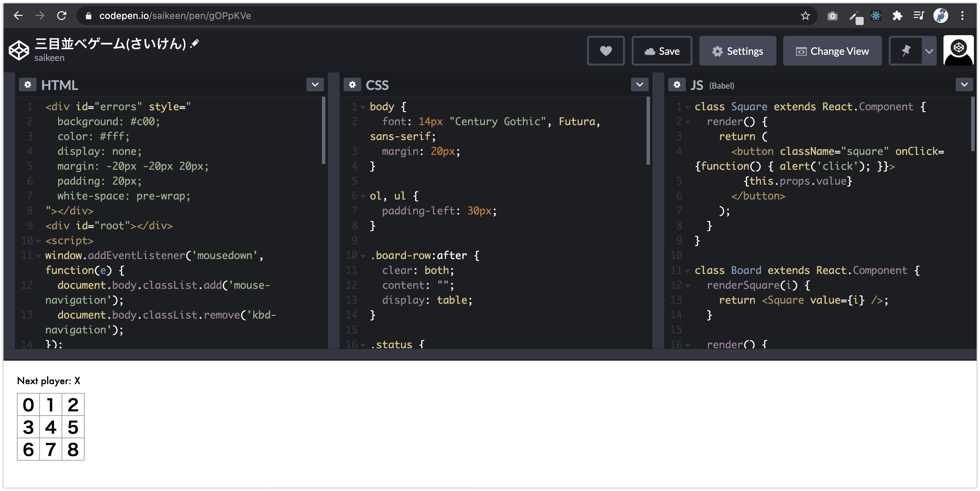Expand the CSS panel dropdown chevron
This screenshot has width=980, height=491.
[639, 85]
